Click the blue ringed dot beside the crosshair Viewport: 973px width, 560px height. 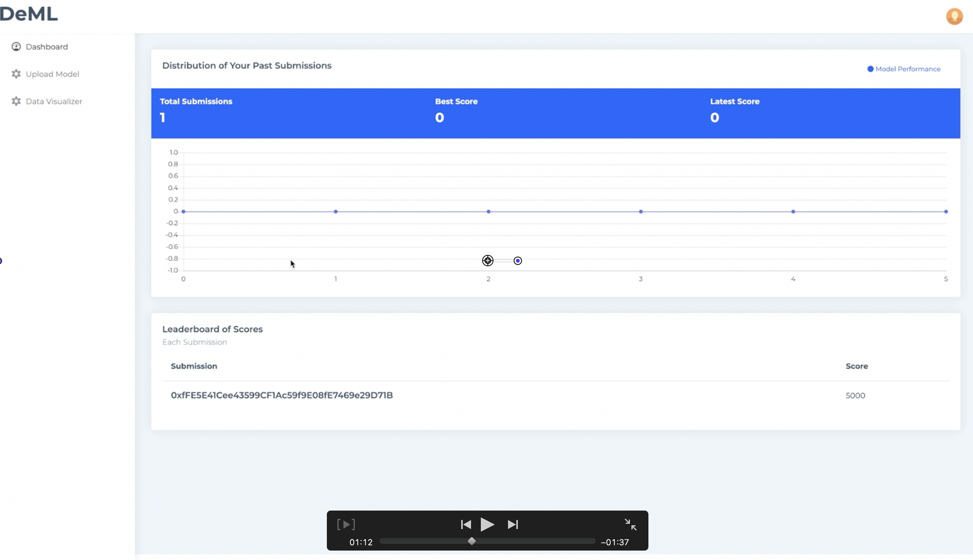tap(518, 261)
